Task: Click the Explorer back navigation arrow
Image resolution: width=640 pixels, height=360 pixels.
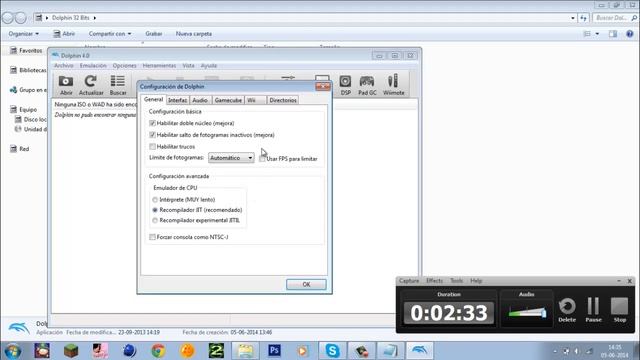Action: pos(7,18)
